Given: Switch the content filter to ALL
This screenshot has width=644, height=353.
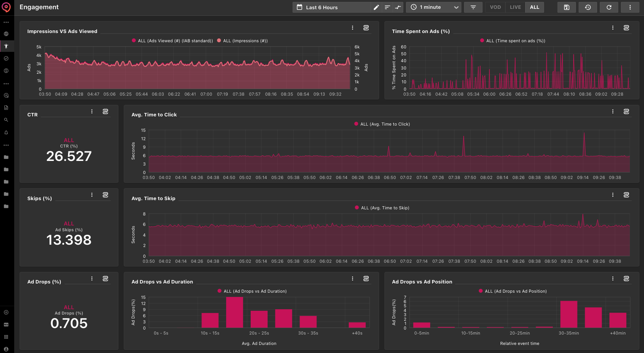Looking at the screenshot, I should coord(534,7).
